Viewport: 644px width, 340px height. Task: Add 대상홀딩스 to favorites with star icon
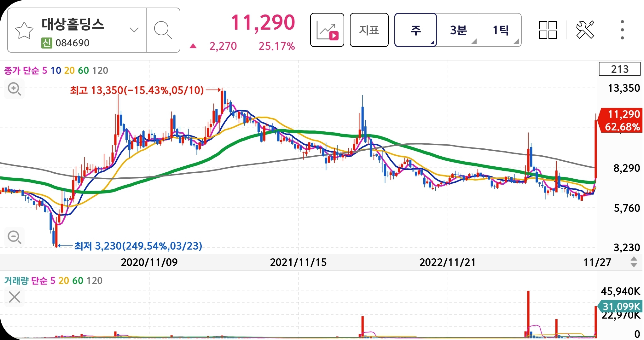[x=24, y=30]
